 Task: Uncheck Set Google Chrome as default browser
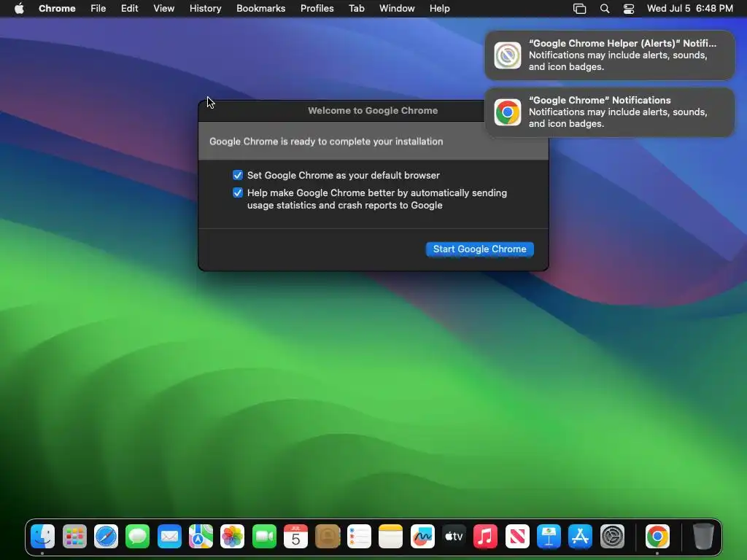pyautogui.click(x=238, y=175)
